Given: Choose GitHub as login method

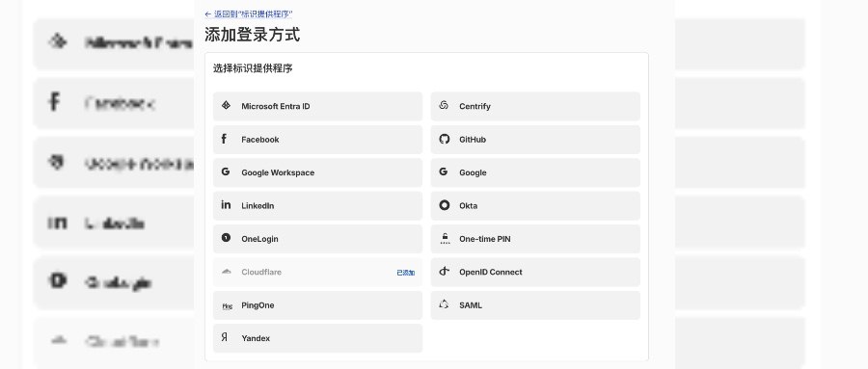Looking at the screenshot, I should point(535,140).
